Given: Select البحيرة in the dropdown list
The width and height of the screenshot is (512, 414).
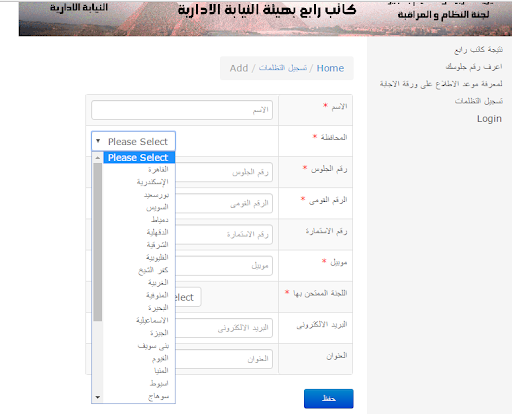Looking at the screenshot, I should 139,308.
